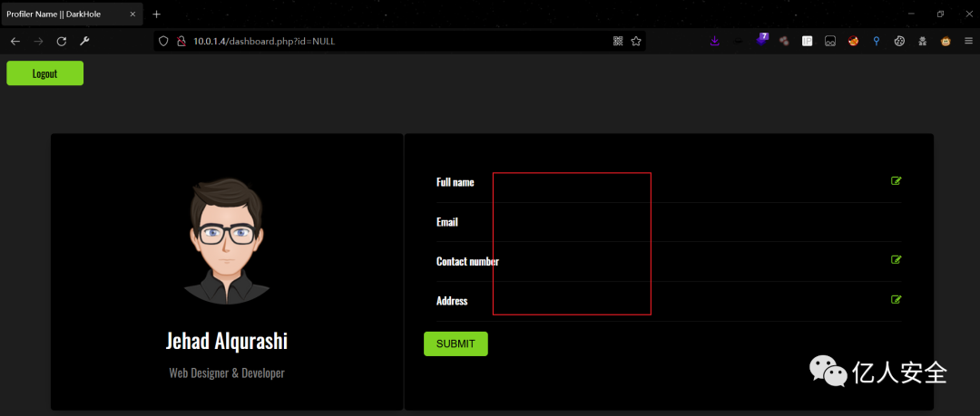
Task: Go back to the previous page
Action: (15, 41)
